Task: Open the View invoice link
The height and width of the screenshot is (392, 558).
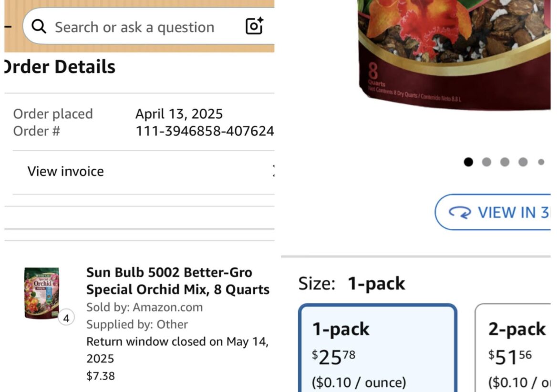Action: coord(65,171)
